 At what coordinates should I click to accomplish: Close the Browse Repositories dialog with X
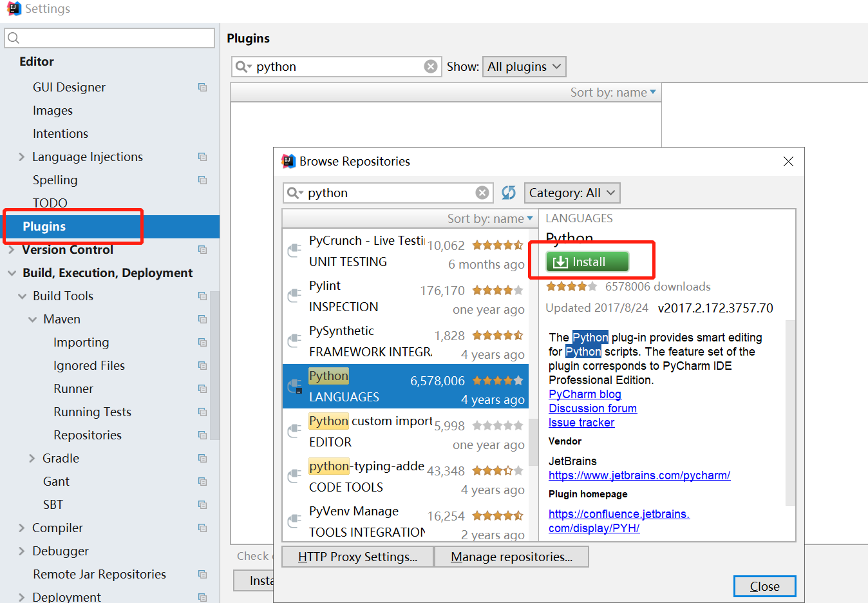click(788, 162)
